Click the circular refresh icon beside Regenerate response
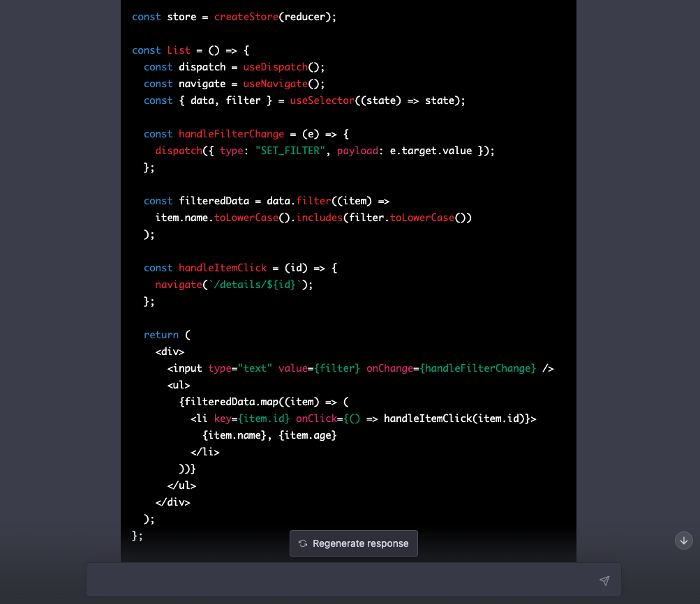Image resolution: width=700 pixels, height=604 pixels. pyautogui.click(x=303, y=543)
